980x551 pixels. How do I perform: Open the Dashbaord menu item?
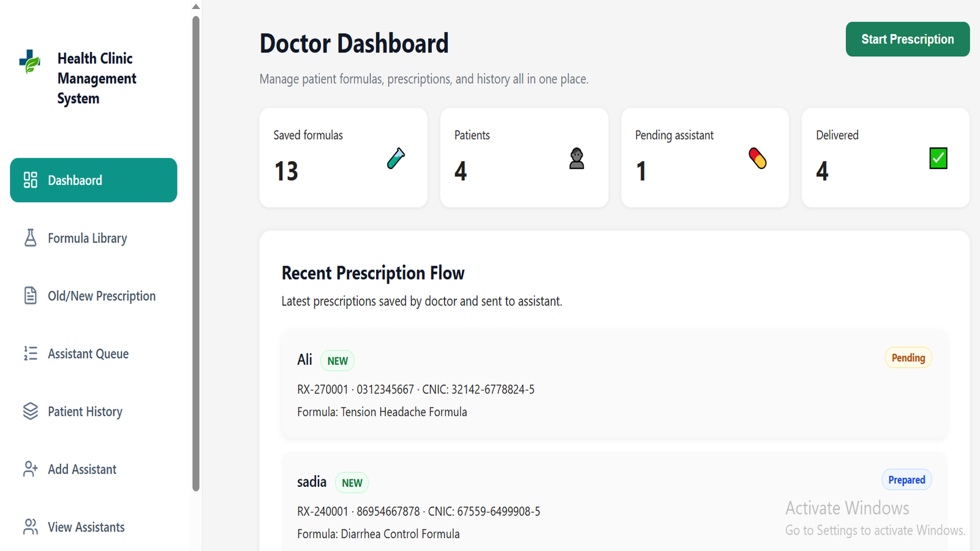[x=94, y=180]
